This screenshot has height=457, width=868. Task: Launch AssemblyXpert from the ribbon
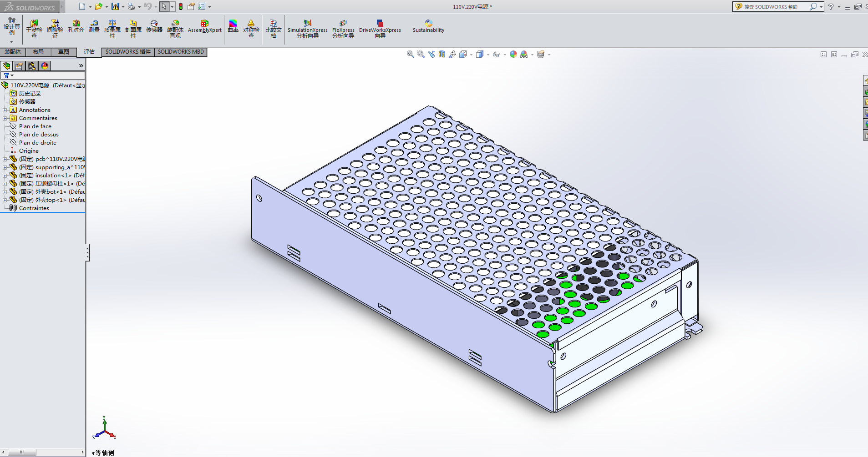click(x=204, y=26)
